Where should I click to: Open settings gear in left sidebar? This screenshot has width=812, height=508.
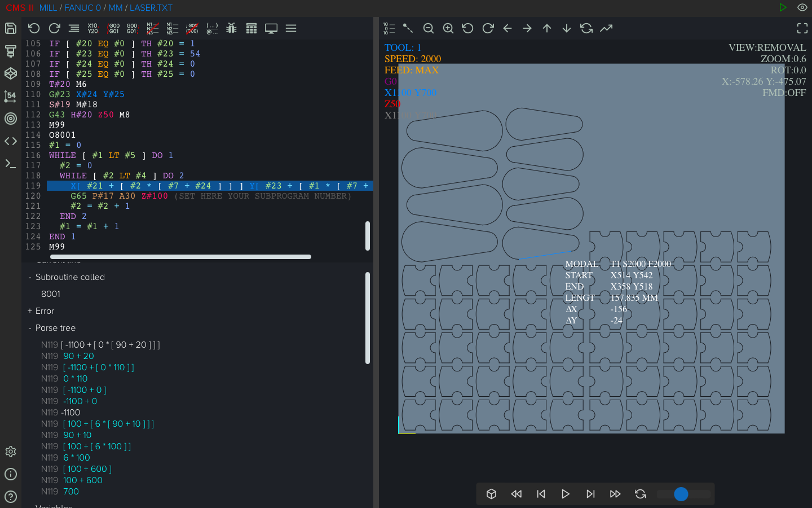click(x=11, y=452)
